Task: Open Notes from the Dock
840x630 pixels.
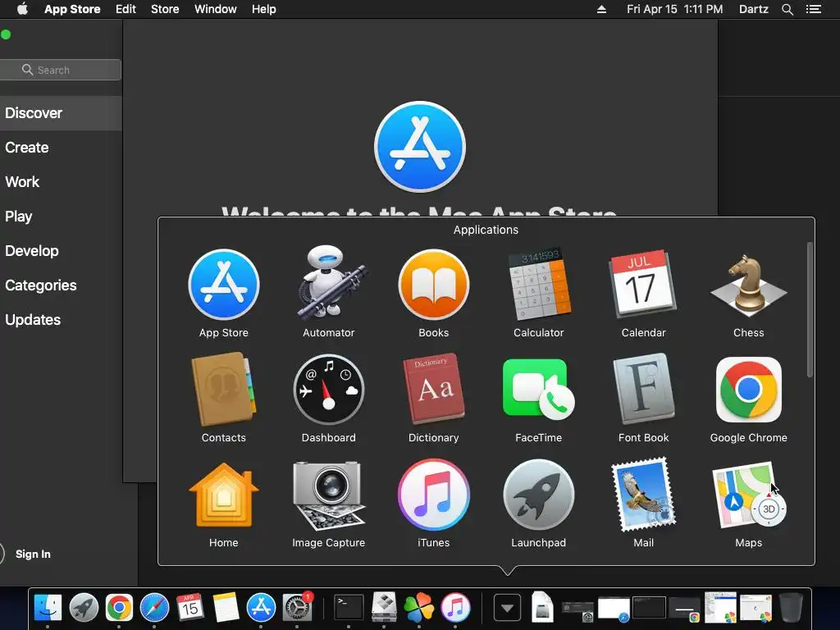Action: (x=226, y=608)
